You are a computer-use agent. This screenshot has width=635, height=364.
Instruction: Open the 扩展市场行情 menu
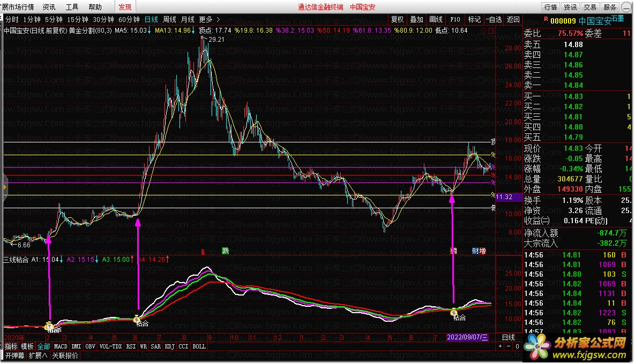click(x=18, y=7)
